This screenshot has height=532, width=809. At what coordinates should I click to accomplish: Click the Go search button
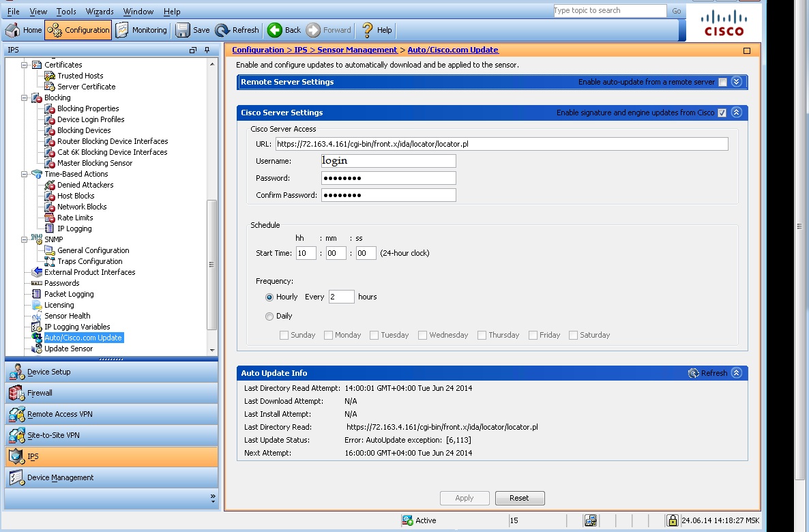(677, 11)
